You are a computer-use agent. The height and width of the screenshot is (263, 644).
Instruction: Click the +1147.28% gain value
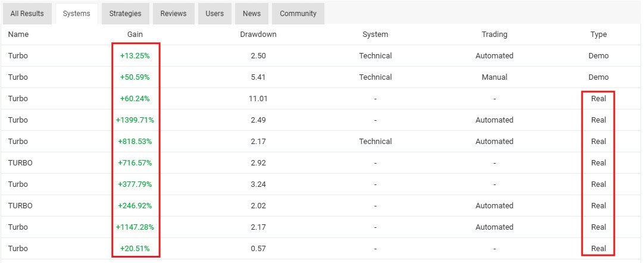(135, 227)
